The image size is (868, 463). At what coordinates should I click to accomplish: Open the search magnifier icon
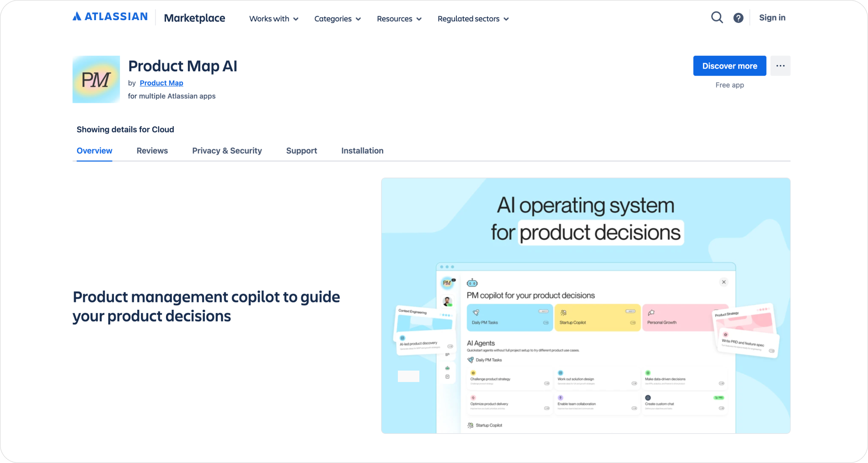(717, 18)
